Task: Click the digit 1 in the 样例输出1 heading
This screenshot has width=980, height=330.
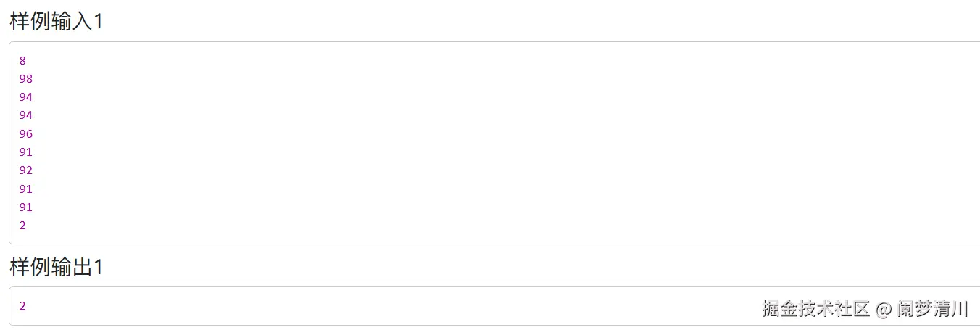Action: [x=99, y=268]
